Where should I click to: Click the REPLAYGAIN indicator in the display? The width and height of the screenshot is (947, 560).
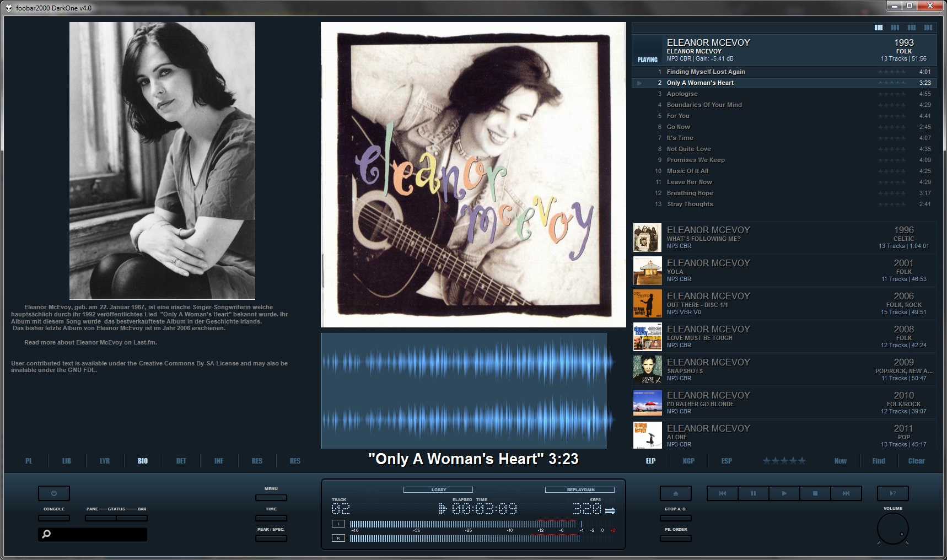tap(580, 489)
